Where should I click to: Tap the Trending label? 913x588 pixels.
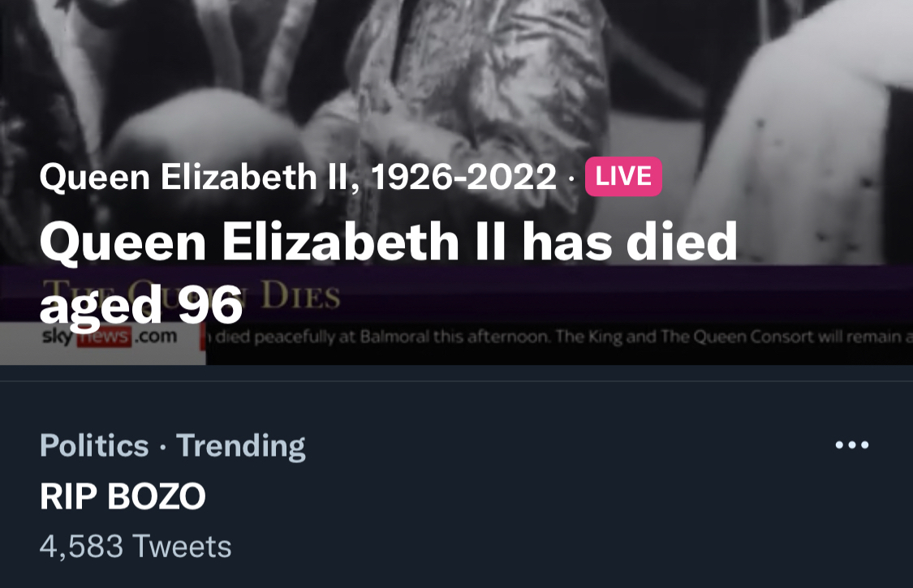[240, 445]
